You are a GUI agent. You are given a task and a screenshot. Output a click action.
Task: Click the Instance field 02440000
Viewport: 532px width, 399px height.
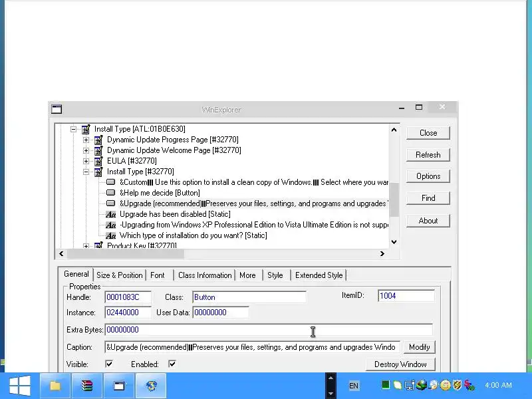pyautogui.click(x=128, y=313)
